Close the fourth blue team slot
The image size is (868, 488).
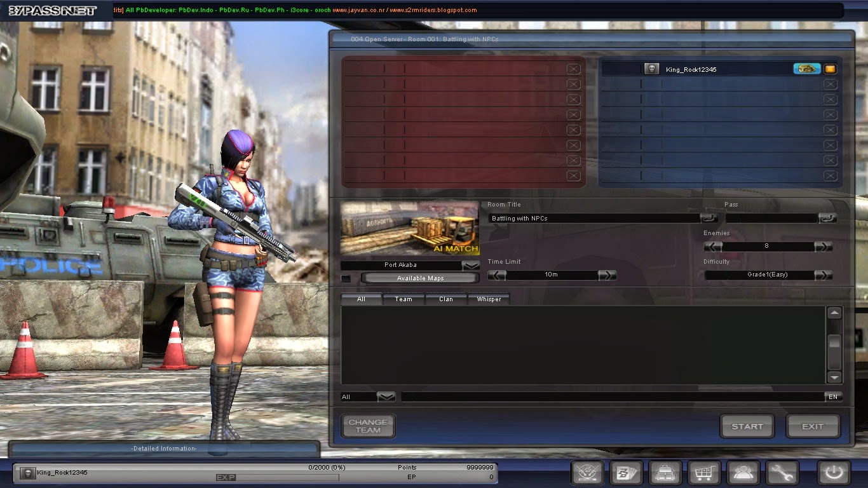(831, 114)
